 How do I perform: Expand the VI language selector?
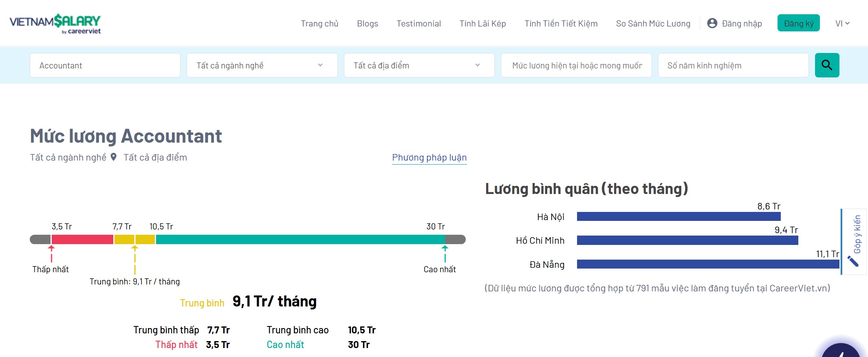click(842, 24)
